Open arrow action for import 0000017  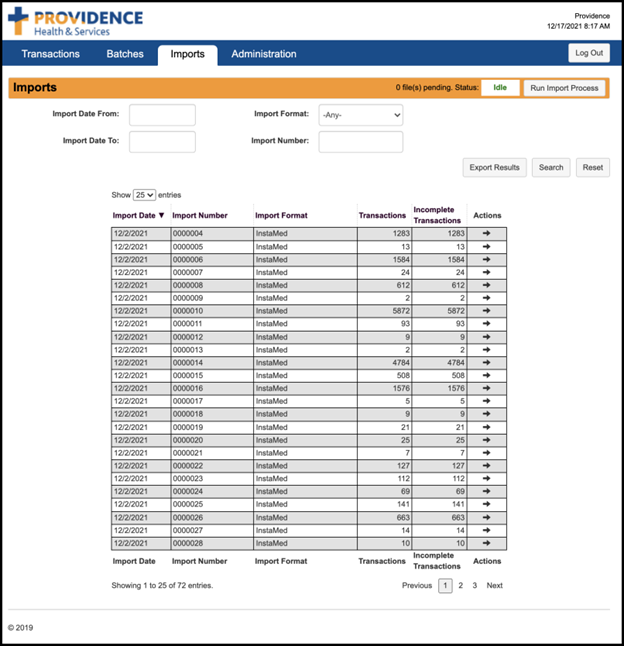pos(486,400)
